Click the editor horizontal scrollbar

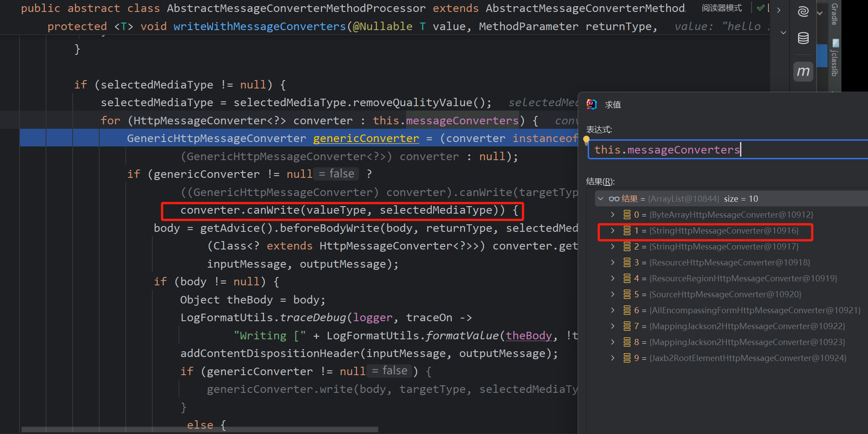(x=200, y=430)
